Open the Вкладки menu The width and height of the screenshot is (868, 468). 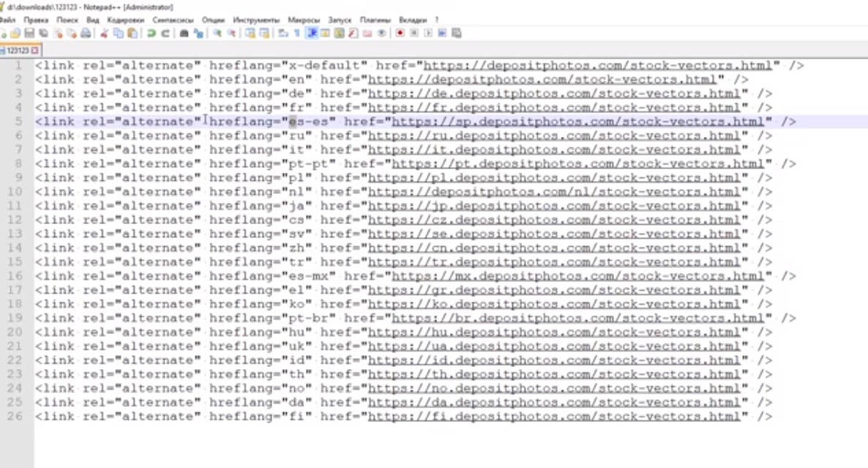(x=413, y=20)
